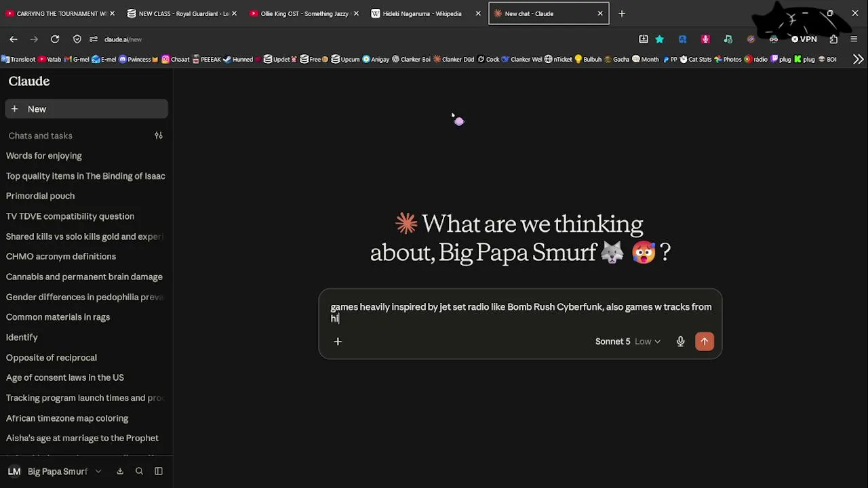Open chat 'Tracking program launch times'
The height and width of the screenshot is (488, 868).
[85, 398]
